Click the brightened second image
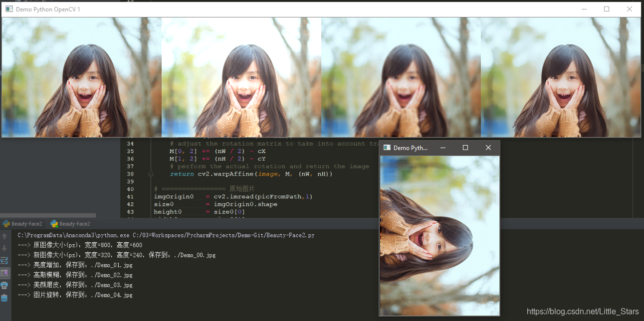Image resolution: width=644 pixels, height=321 pixels. click(x=241, y=77)
